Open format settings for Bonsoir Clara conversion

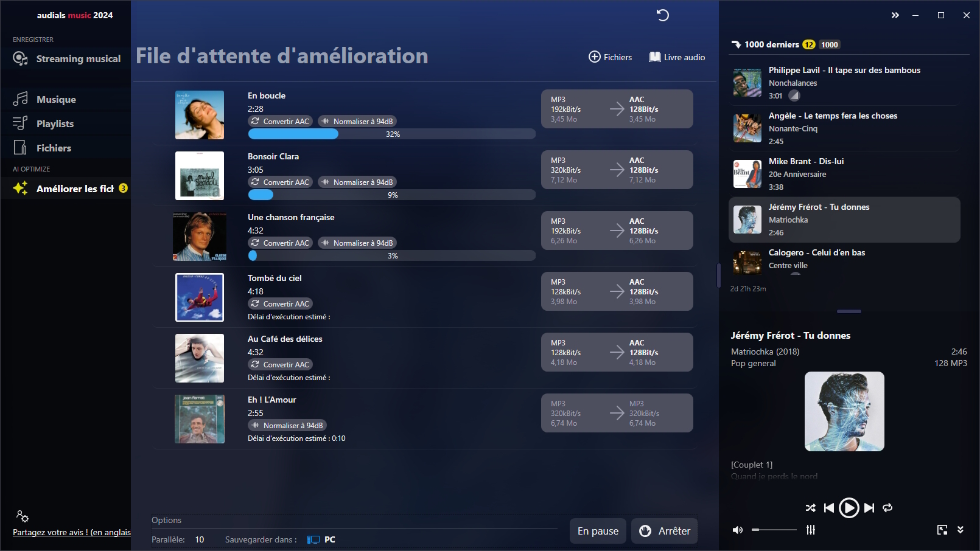617,170
